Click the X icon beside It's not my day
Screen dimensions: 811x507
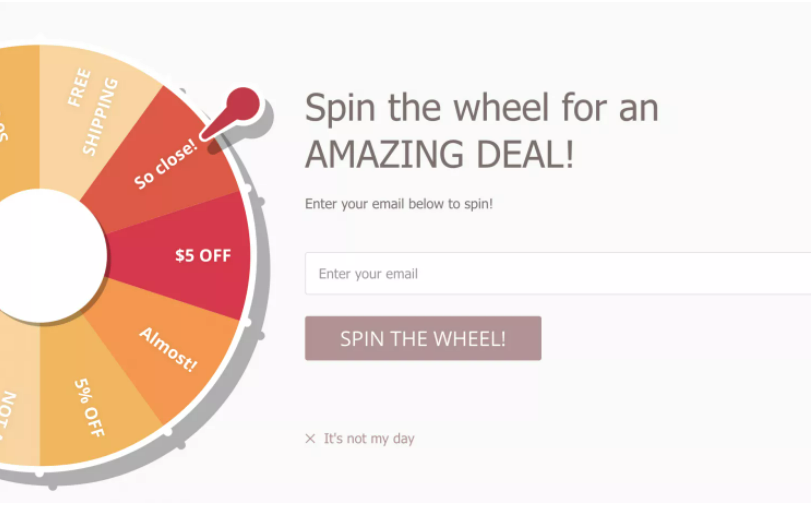(310, 438)
